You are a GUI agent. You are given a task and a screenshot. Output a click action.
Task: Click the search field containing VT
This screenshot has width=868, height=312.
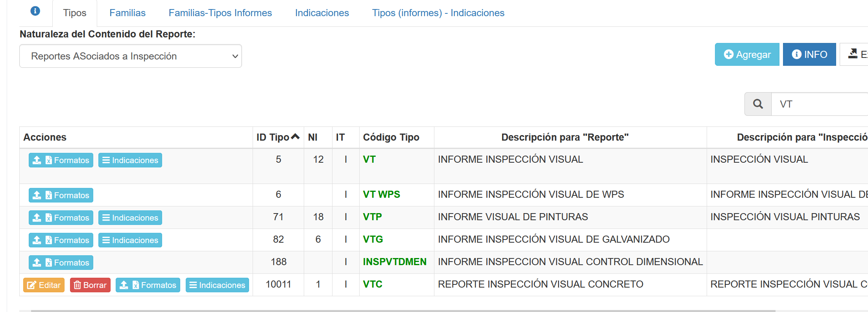(818, 104)
